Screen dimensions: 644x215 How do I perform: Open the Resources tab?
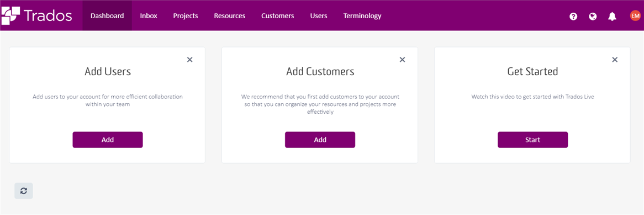[230, 15]
